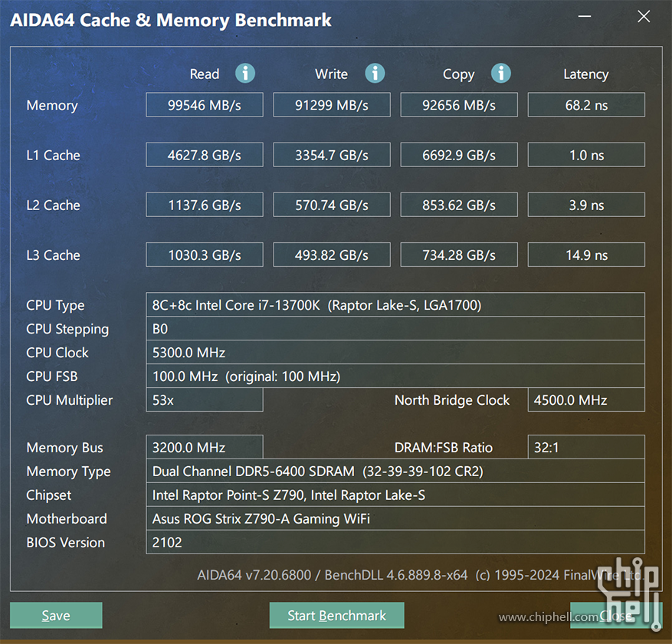Viewport: 672px width, 644px height.
Task: Click CPU Type field with i7-13700K
Action: click(395, 305)
